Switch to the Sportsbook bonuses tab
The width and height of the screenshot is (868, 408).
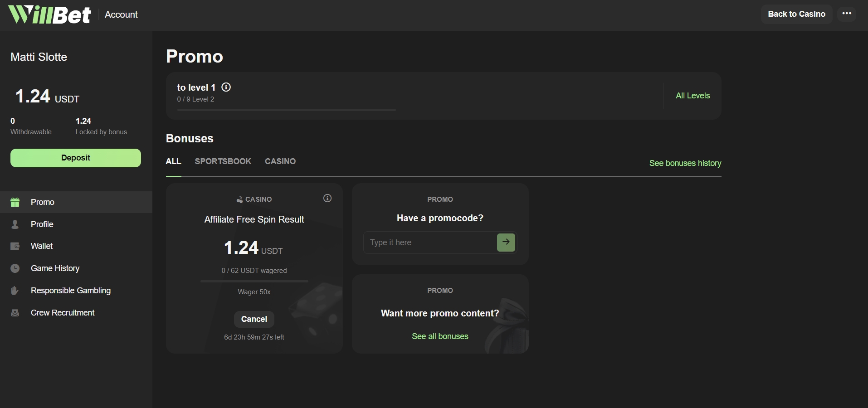223,161
